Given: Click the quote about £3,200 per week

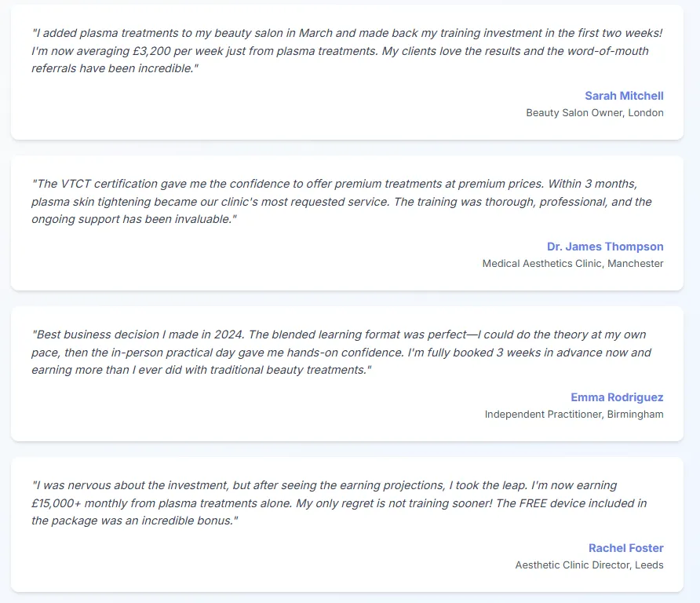Looking at the screenshot, I should tap(347, 50).
